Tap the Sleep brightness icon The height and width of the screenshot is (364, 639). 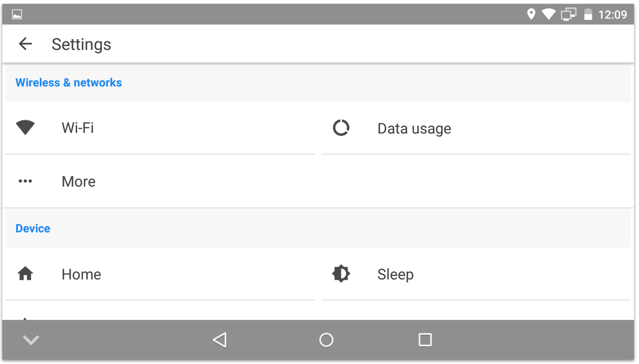click(341, 274)
